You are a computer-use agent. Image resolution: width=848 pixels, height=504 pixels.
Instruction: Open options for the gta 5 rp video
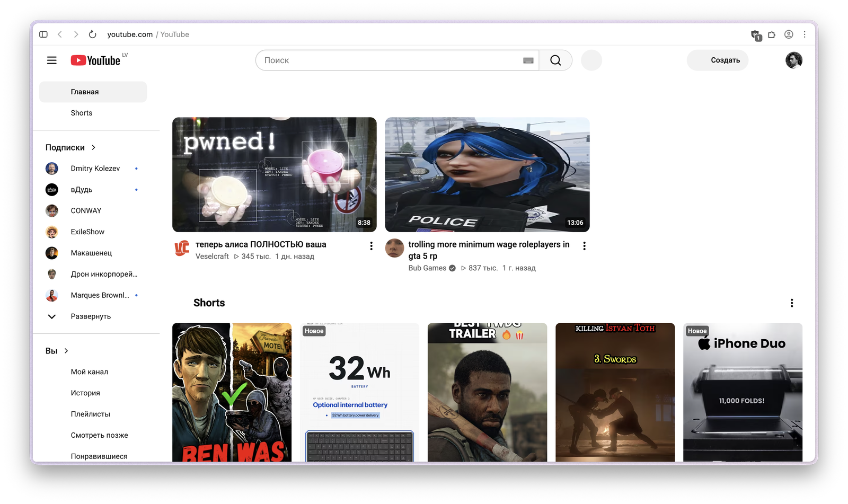tap(584, 246)
